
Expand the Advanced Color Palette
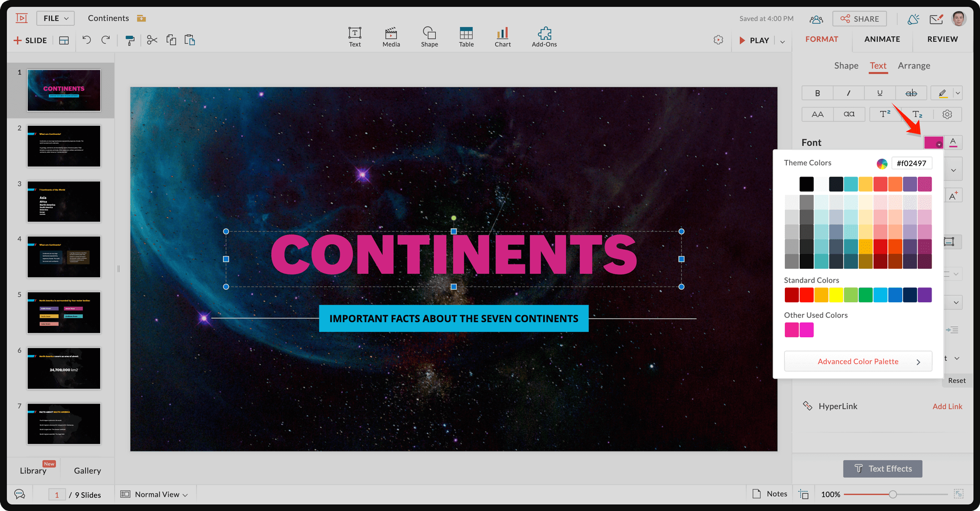[x=858, y=361]
